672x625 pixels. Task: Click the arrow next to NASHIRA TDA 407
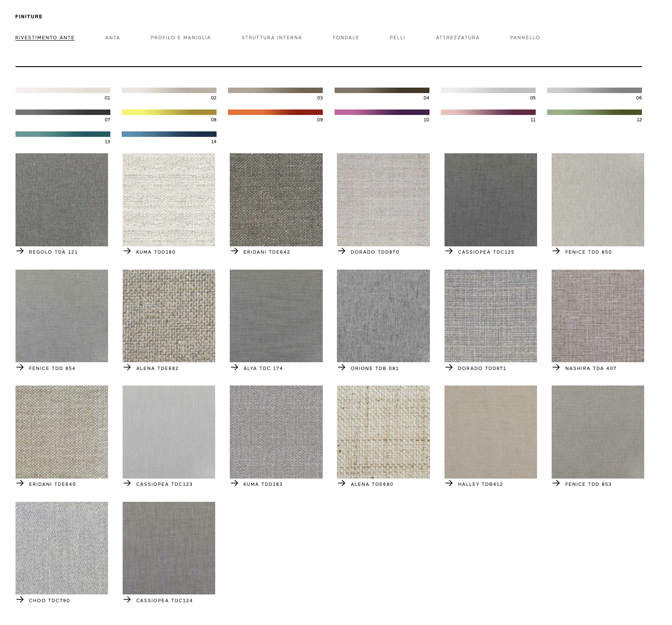click(556, 368)
